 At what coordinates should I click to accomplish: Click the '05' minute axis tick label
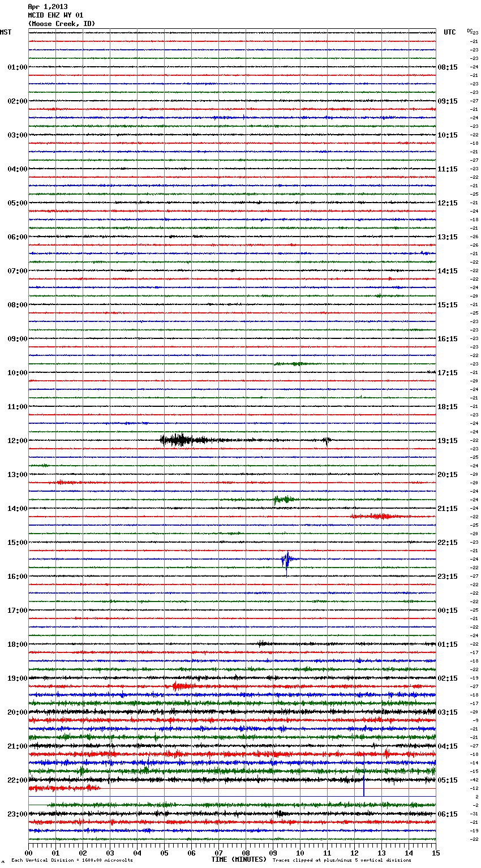pyautogui.click(x=164, y=853)
